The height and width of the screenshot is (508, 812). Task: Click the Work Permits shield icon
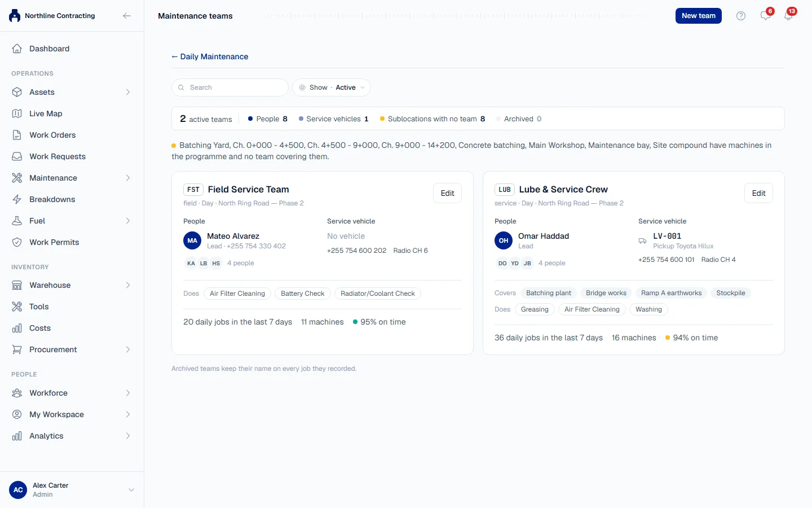click(x=17, y=242)
